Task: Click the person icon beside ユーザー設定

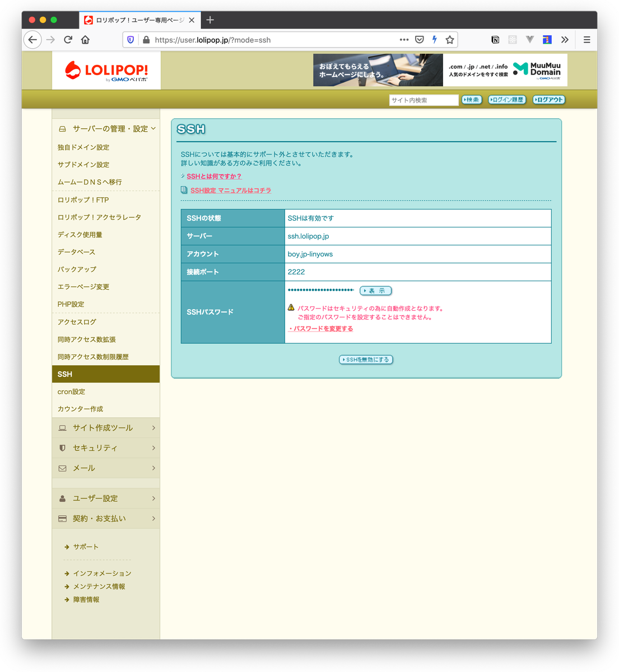Action: coord(62,498)
